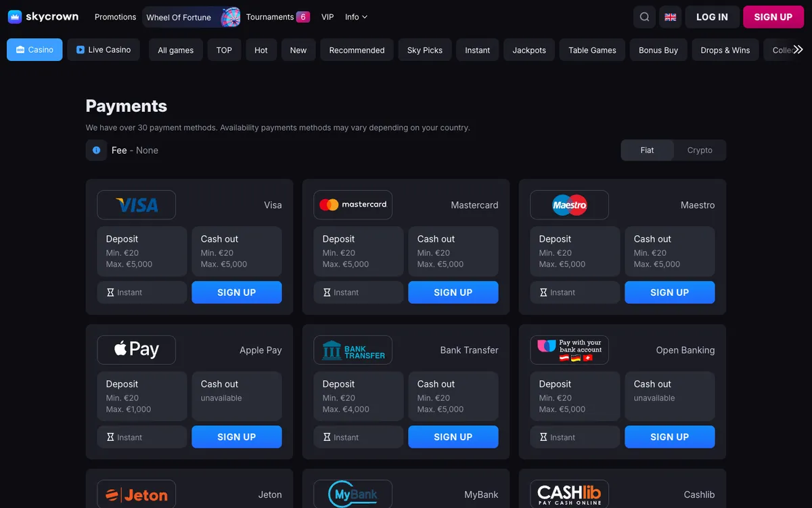812x508 pixels.
Task: Show TOP games category
Action: coord(224,50)
